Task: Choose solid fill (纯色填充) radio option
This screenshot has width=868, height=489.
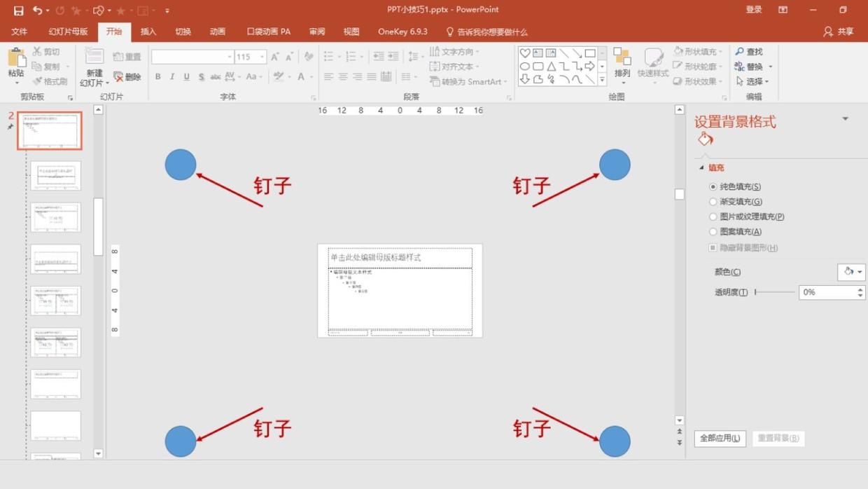Action: click(x=713, y=187)
